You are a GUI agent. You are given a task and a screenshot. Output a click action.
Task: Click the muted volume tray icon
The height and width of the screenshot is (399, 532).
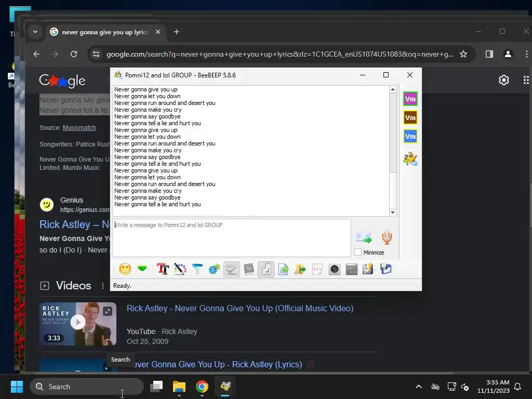465,387
